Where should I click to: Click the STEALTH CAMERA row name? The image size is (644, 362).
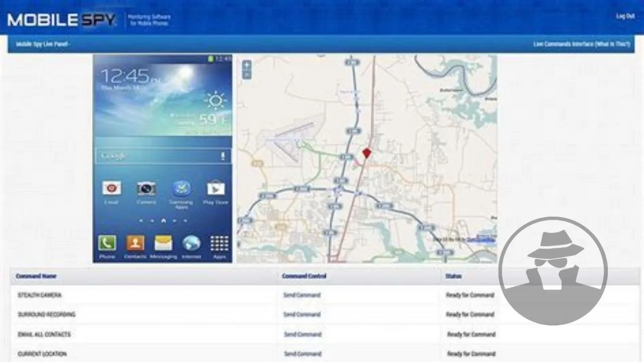coord(39,295)
